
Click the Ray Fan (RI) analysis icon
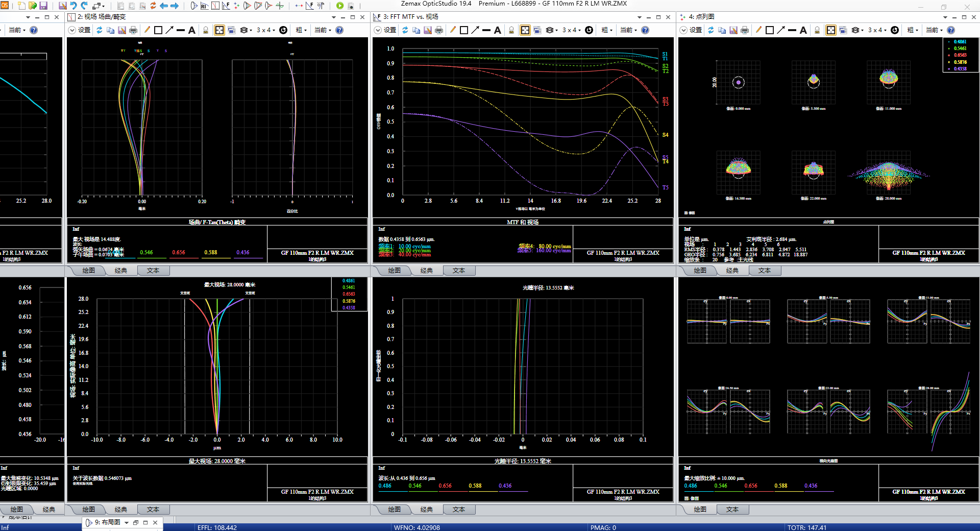click(204, 6)
